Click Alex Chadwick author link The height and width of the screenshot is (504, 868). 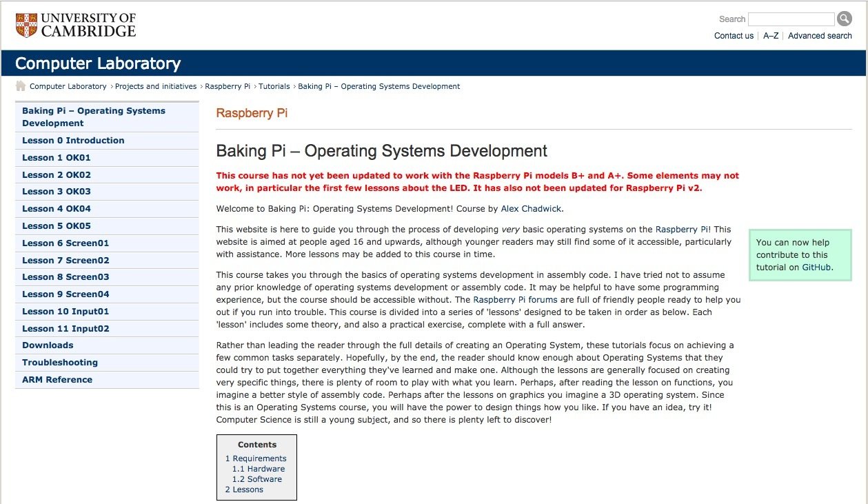(x=532, y=209)
